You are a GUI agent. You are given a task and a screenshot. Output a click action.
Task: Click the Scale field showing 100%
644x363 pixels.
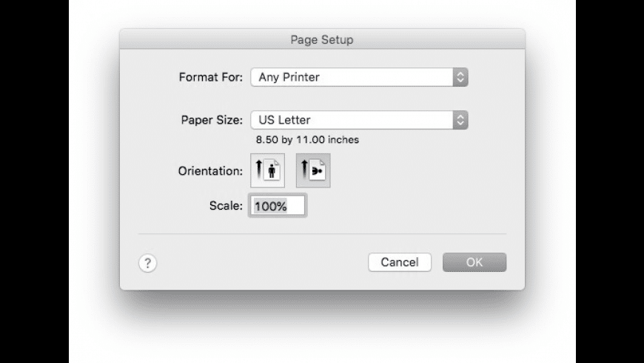278,206
